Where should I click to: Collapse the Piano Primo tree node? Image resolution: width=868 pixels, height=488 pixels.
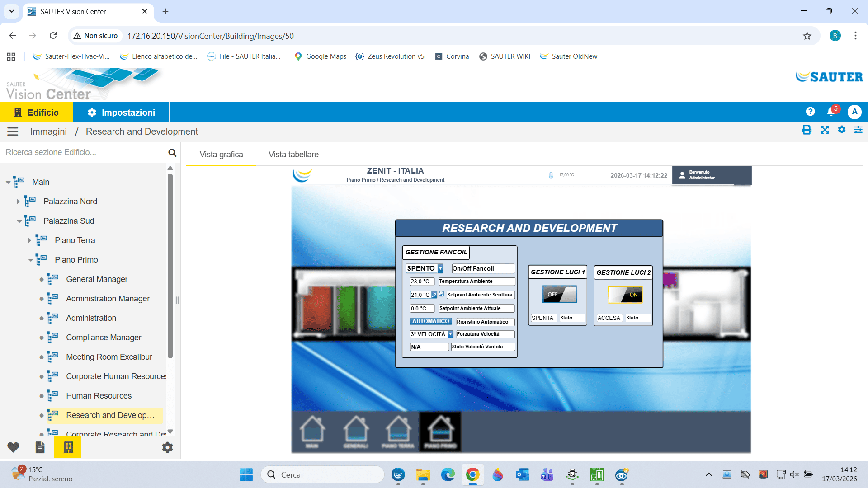(x=30, y=260)
